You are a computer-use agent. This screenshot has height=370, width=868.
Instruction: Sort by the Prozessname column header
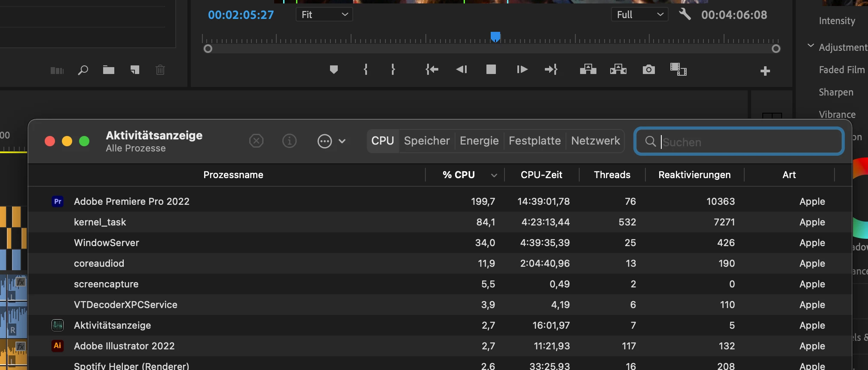point(233,175)
